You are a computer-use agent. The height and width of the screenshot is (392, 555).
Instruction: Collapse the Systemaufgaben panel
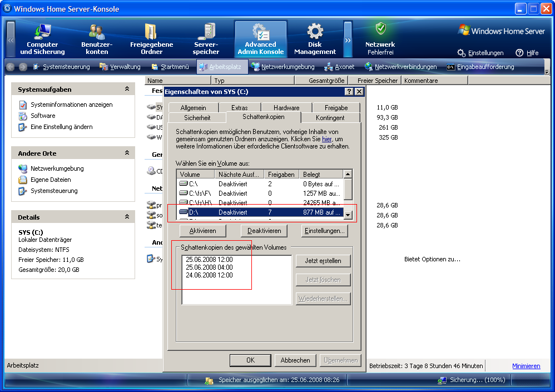pyautogui.click(x=127, y=89)
